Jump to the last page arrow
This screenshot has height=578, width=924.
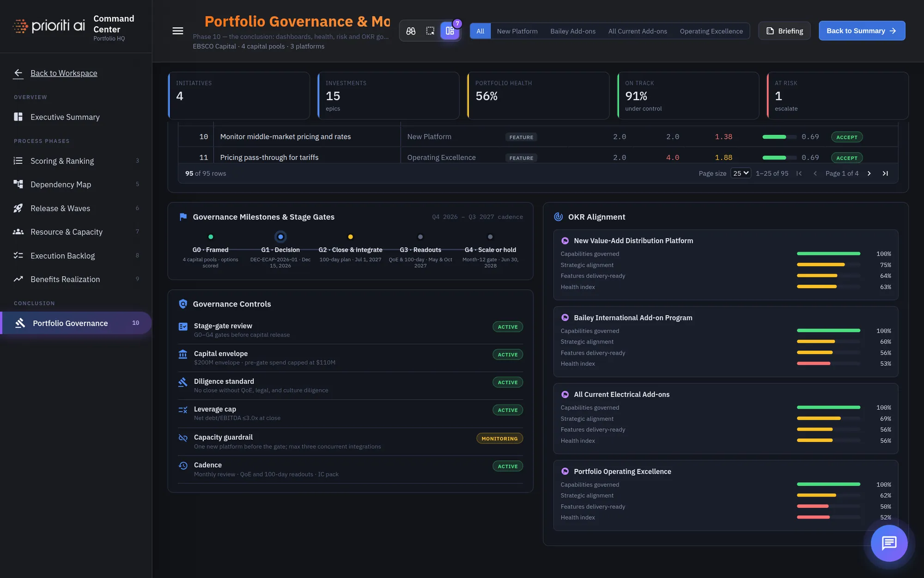coord(885,173)
